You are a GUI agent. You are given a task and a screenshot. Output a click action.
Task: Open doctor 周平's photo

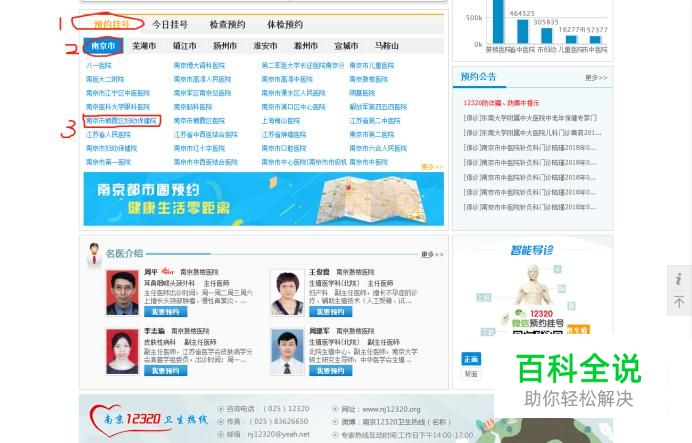point(122,293)
